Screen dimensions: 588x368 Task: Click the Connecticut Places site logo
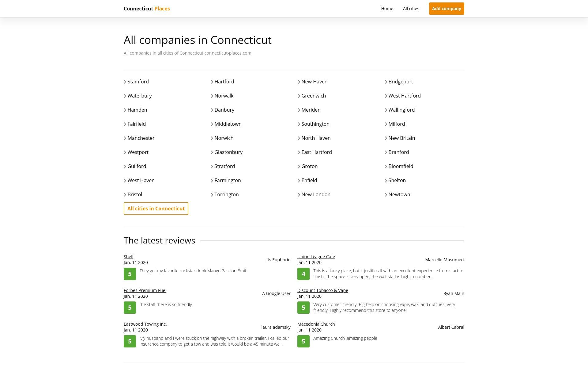coord(147,9)
